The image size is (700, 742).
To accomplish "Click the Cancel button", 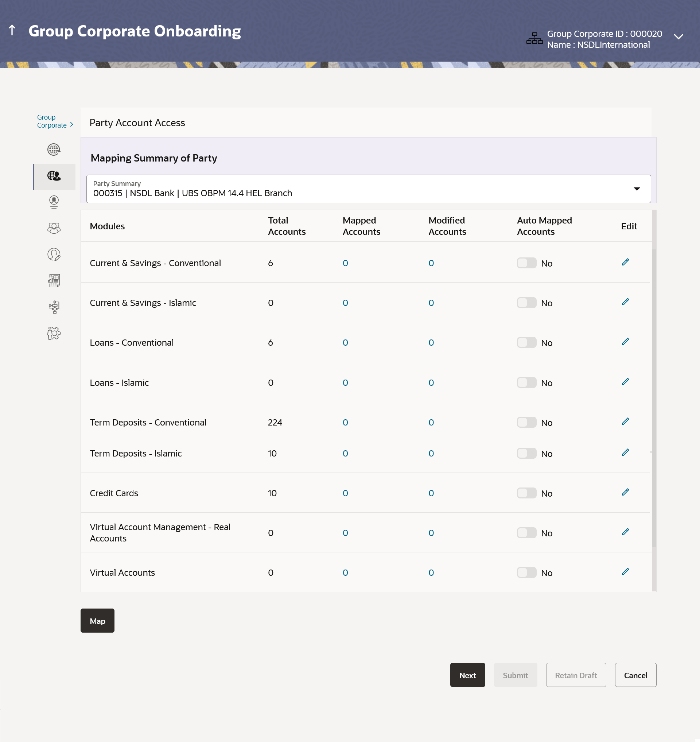I will (x=635, y=675).
